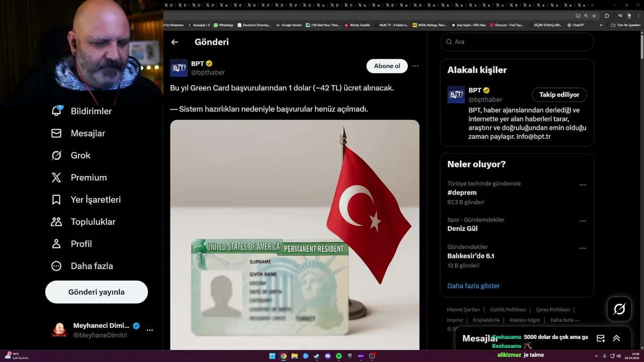
Task: Open Topluluklar in the sidebar
Action: click(x=84, y=222)
